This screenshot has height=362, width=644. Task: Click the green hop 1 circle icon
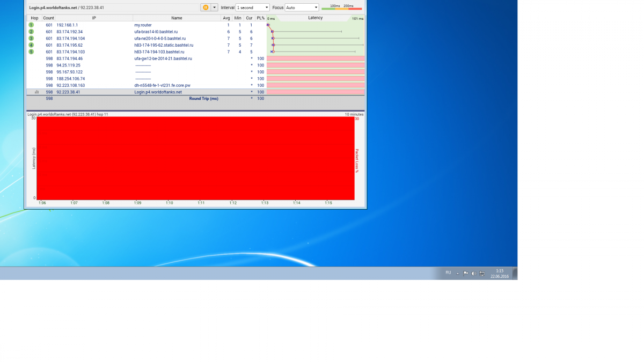pyautogui.click(x=31, y=25)
